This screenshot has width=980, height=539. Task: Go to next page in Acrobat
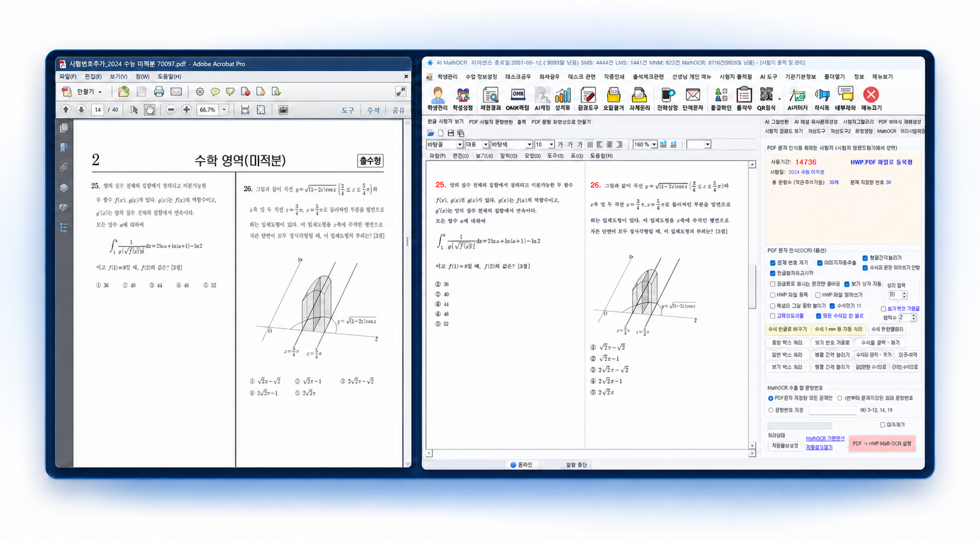81,110
